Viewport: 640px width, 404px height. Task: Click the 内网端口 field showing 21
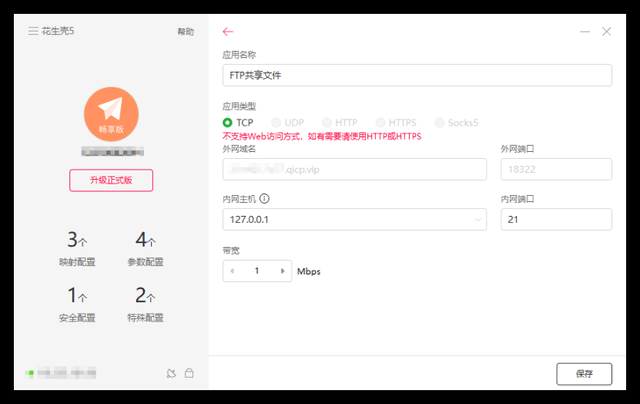(555, 219)
